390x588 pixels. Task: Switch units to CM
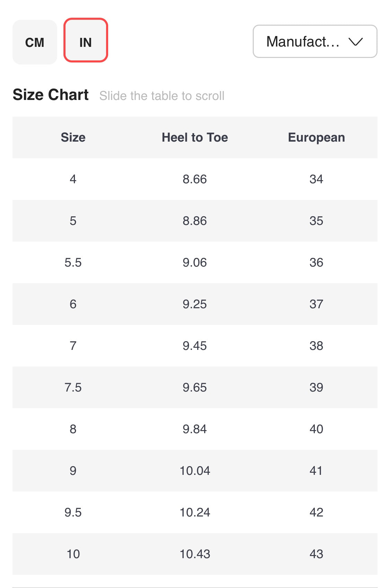(x=35, y=42)
